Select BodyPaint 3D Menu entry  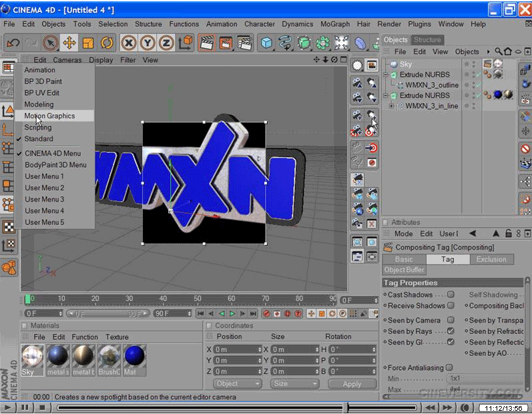(x=55, y=164)
